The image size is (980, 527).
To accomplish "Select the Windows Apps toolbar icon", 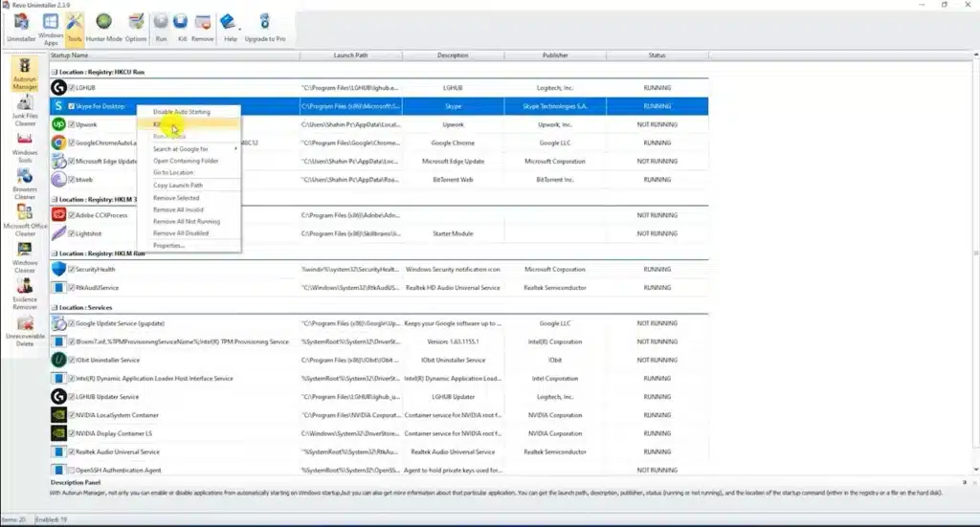I will 51,30.
